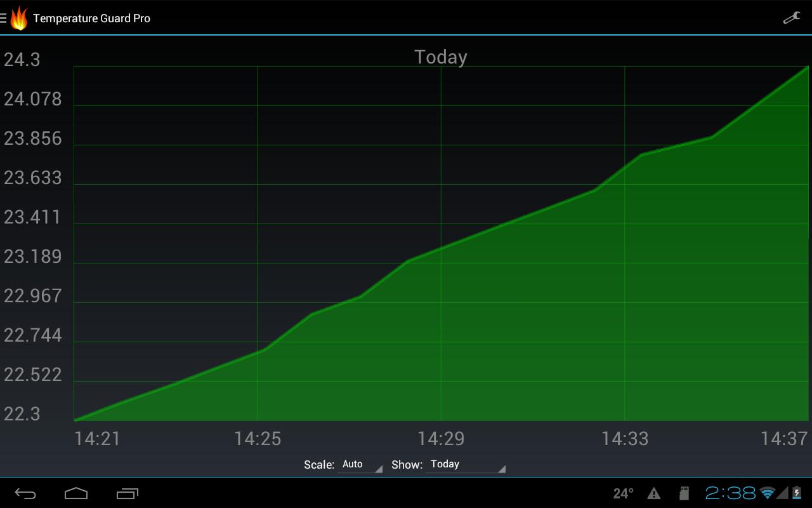Click the 23.189 label on the temperature axis
This screenshot has width=812, height=508.
coord(33,257)
